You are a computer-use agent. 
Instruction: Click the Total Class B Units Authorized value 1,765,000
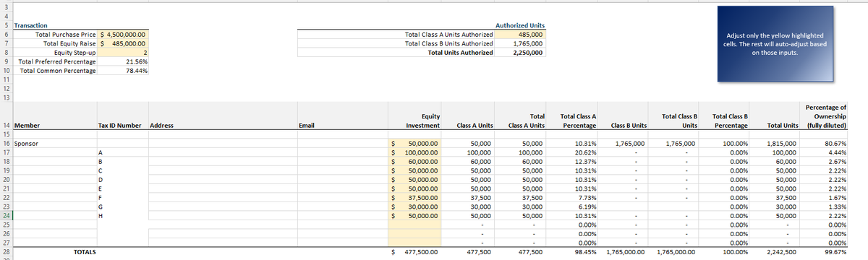[520, 43]
